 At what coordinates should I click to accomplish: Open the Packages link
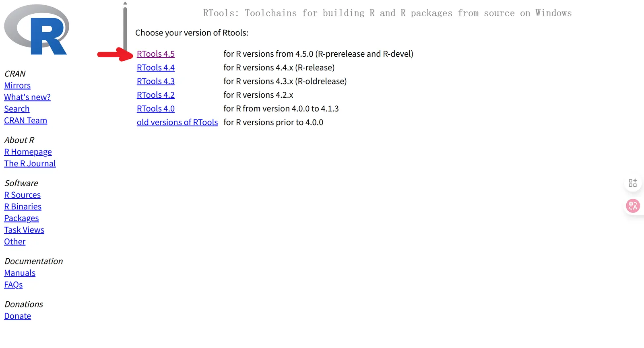[x=21, y=218]
